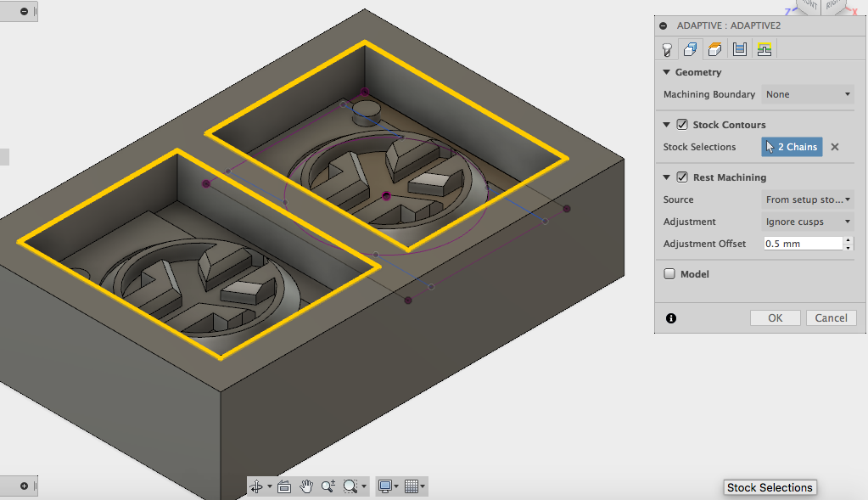Confirm the operation with OK
Viewport: 868px width, 500px height.
click(x=775, y=317)
